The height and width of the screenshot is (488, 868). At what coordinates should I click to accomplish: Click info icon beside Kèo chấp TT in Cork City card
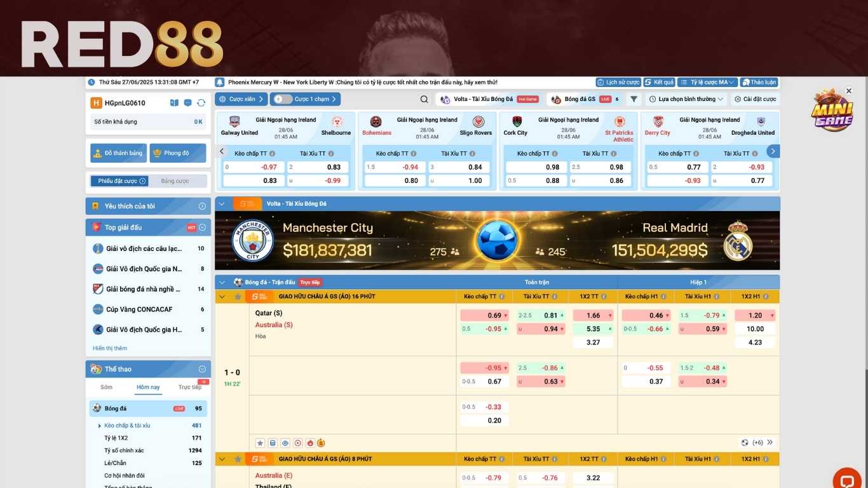click(555, 154)
